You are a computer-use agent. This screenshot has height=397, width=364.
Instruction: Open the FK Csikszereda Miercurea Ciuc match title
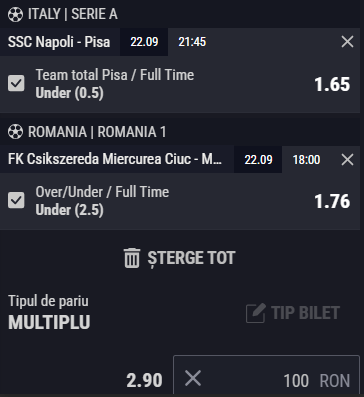(x=115, y=159)
